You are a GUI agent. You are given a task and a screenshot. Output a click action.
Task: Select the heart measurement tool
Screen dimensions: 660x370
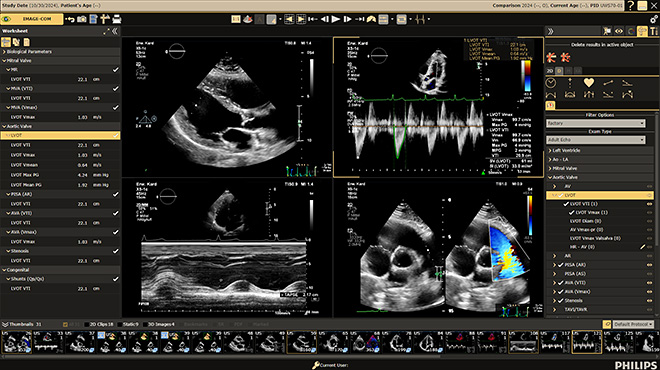click(588, 83)
